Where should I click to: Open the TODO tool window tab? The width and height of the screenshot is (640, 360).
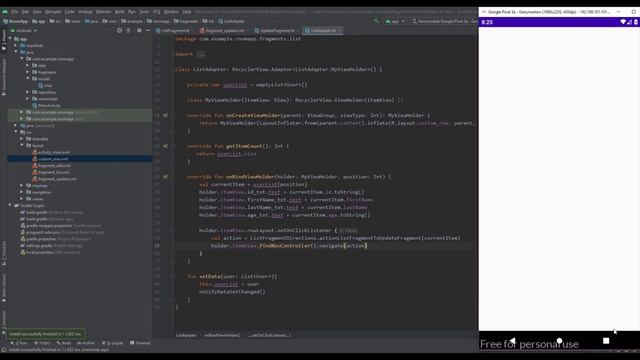(42, 343)
